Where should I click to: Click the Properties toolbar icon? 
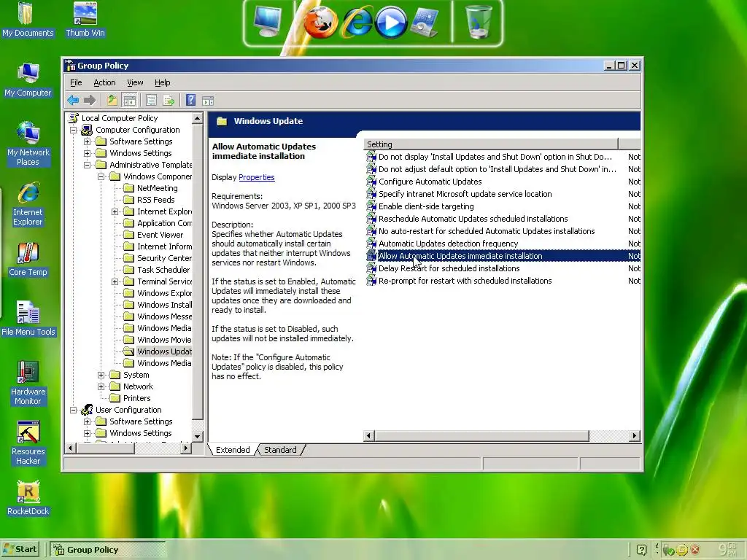tap(152, 100)
